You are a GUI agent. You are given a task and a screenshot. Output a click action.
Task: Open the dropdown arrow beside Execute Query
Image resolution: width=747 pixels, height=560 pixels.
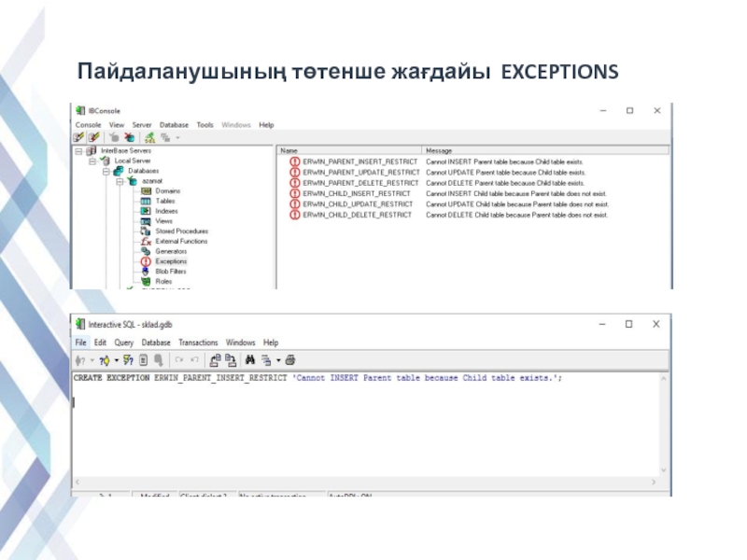(x=115, y=359)
